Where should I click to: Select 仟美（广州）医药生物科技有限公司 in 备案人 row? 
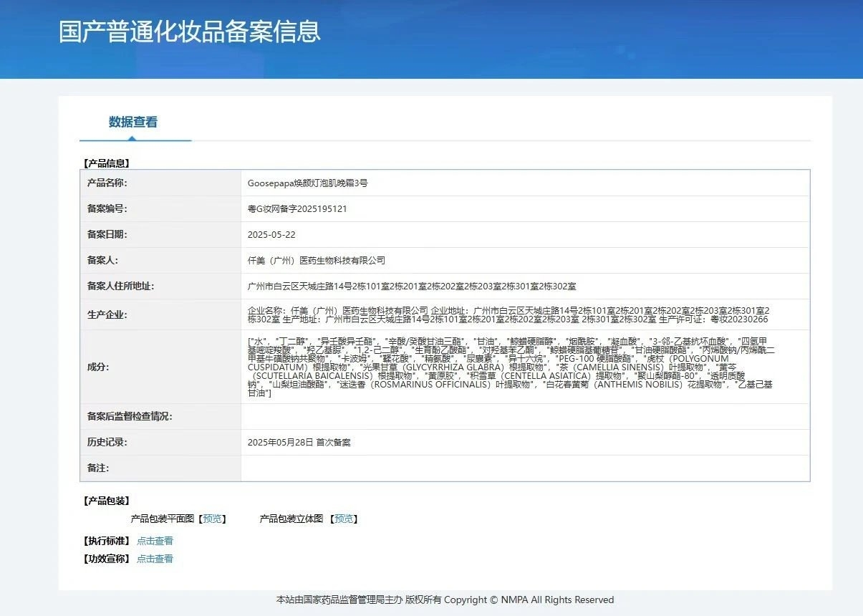pos(317,261)
